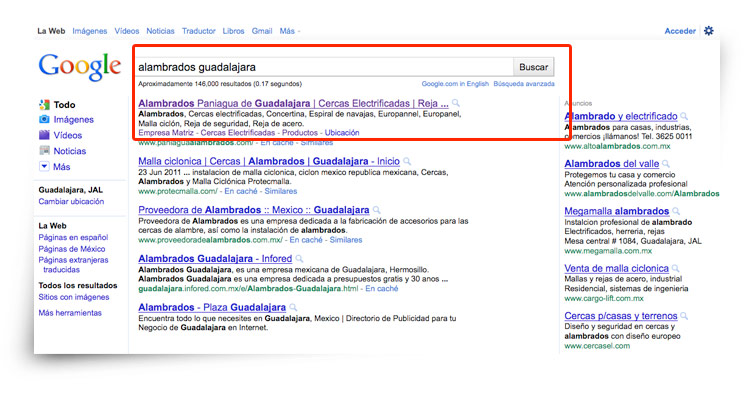Open Búsqueda avanzada link
This screenshot has height=395, width=749.
(524, 84)
